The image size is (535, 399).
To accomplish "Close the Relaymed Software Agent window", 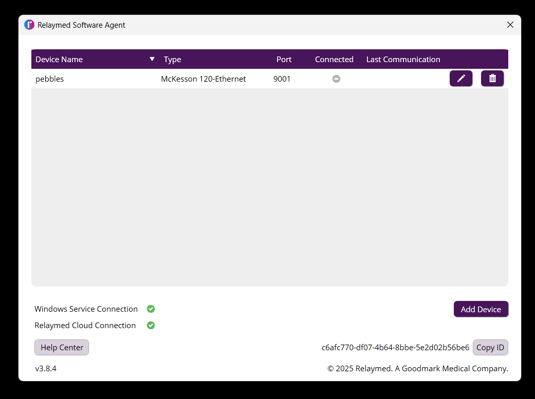I will click(x=510, y=25).
